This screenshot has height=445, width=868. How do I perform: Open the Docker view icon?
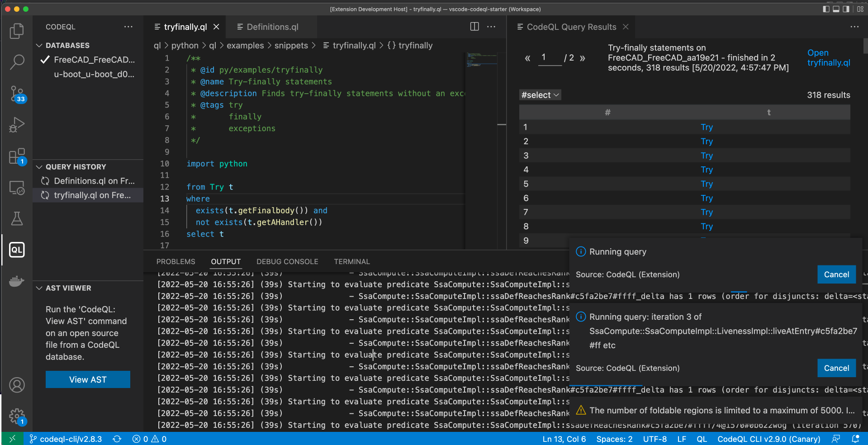tap(17, 281)
